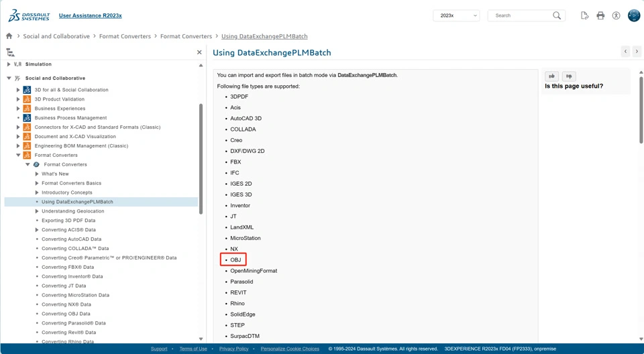
Task: Click the search magnifier icon
Action: click(557, 15)
